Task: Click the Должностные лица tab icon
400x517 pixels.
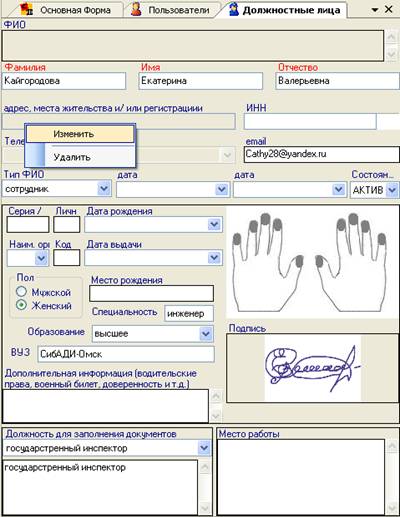Action: click(x=234, y=10)
